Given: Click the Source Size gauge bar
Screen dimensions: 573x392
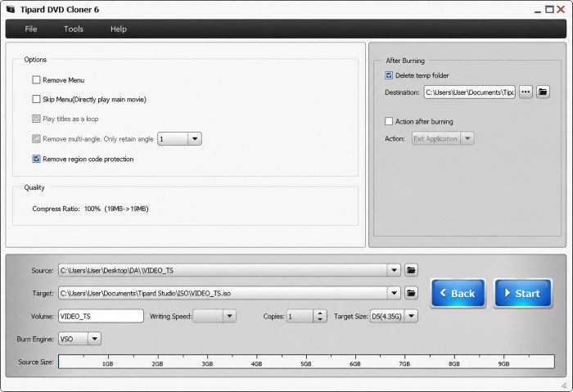Looking at the screenshot, I should click(306, 362).
